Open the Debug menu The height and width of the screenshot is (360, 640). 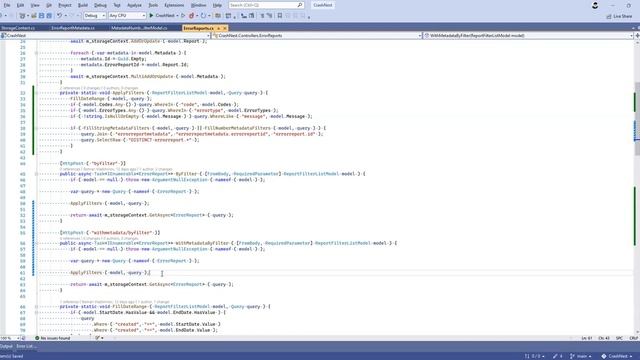pyautogui.click(x=100, y=5)
